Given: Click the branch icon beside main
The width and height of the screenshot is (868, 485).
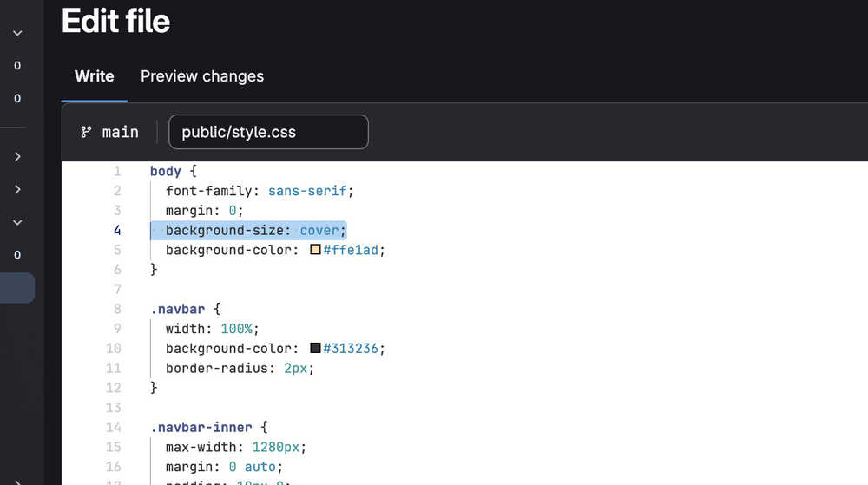Looking at the screenshot, I should [86, 132].
